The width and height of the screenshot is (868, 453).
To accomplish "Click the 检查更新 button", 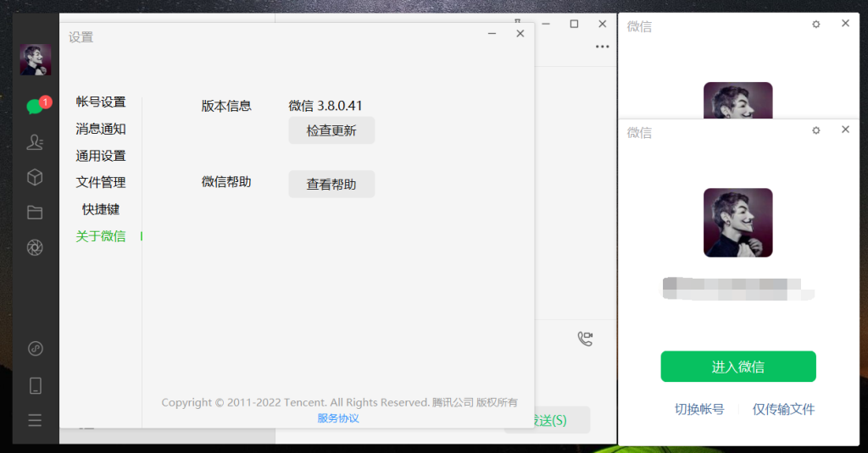I will click(331, 130).
